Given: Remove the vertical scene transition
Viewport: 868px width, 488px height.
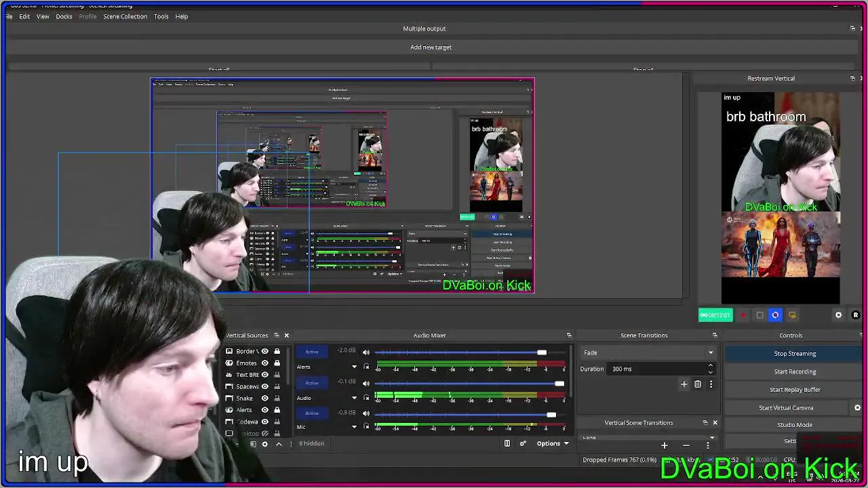Looking at the screenshot, I should tap(686, 445).
